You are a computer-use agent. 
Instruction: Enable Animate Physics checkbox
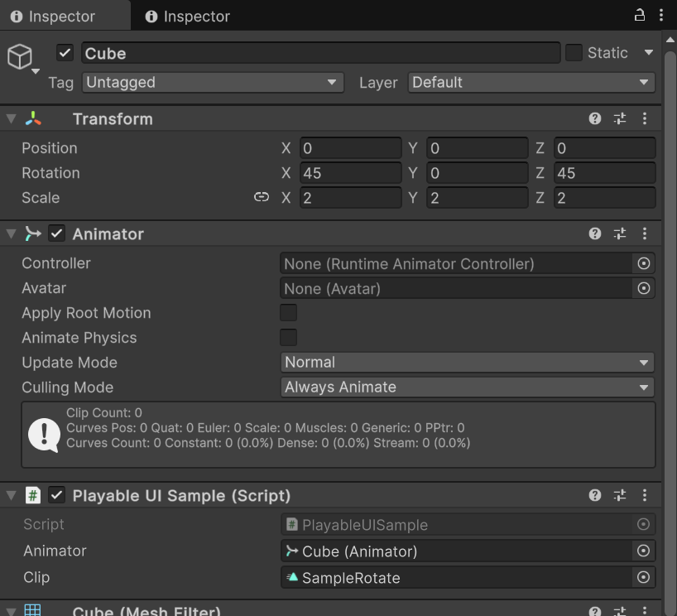(x=288, y=338)
